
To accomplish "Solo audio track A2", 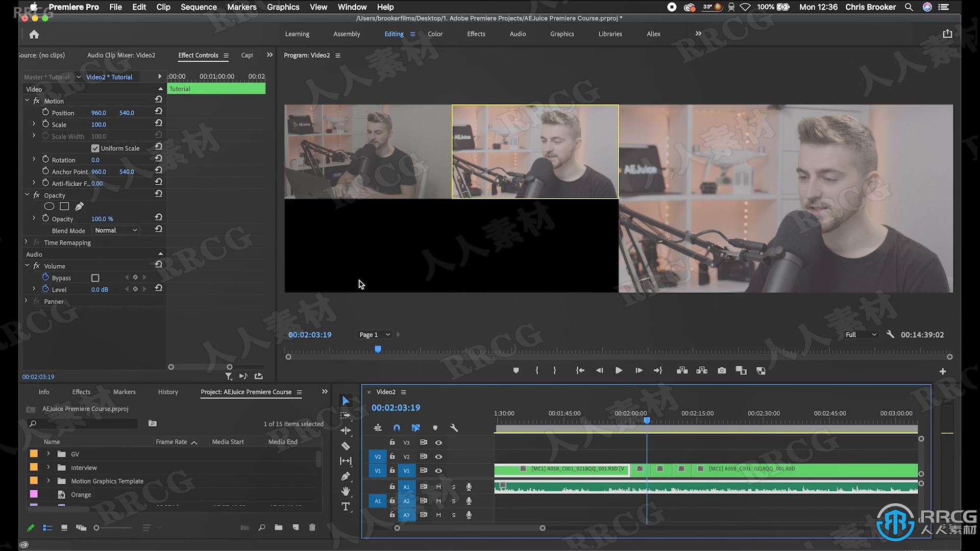I will click(x=453, y=502).
